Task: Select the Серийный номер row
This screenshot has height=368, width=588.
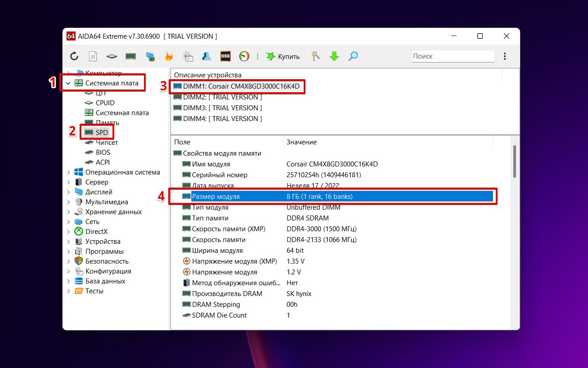Action: 337,175
